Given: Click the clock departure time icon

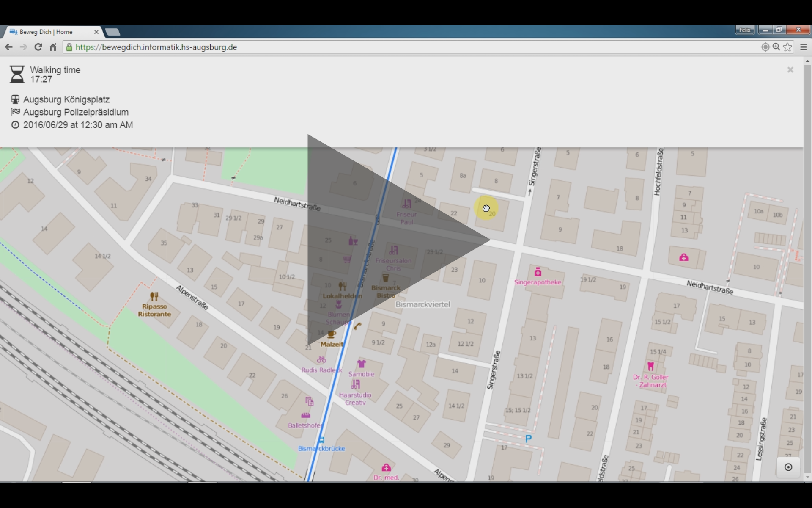Looking at the screenshot, I should click(15, 125).
